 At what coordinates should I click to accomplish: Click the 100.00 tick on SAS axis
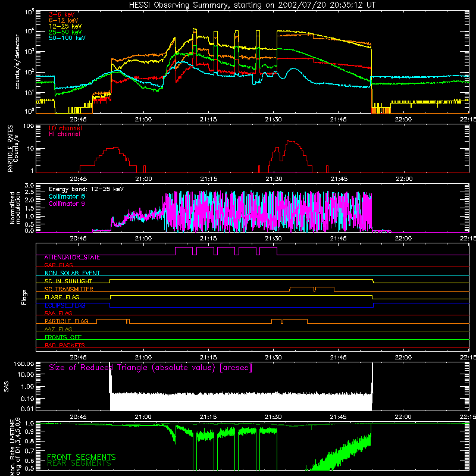(x=24, y=364)
